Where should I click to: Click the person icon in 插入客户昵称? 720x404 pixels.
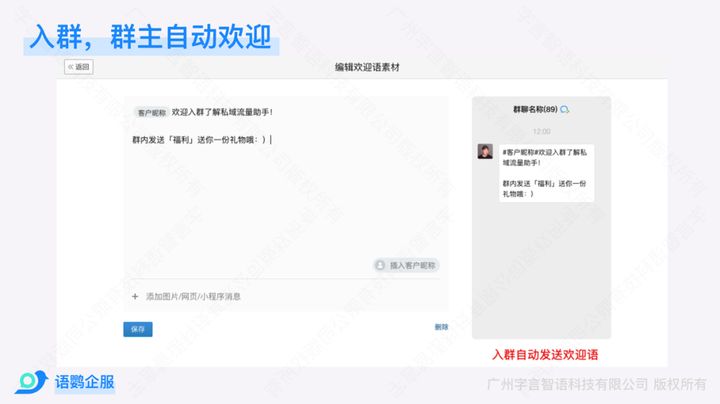click(x=380, y=265)
